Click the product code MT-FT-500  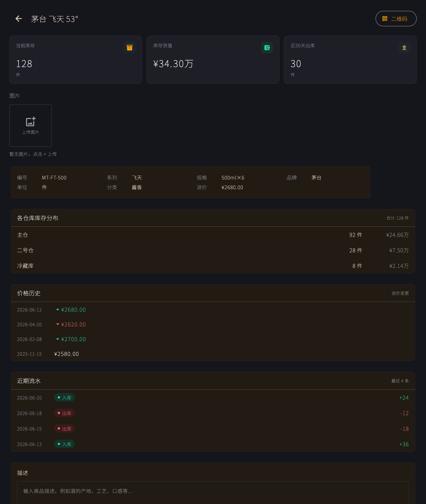tap(54, 178)
